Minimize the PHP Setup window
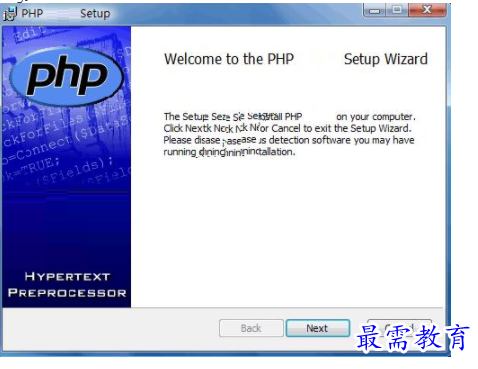The image size is (478, 369). (x=374, y=10)
